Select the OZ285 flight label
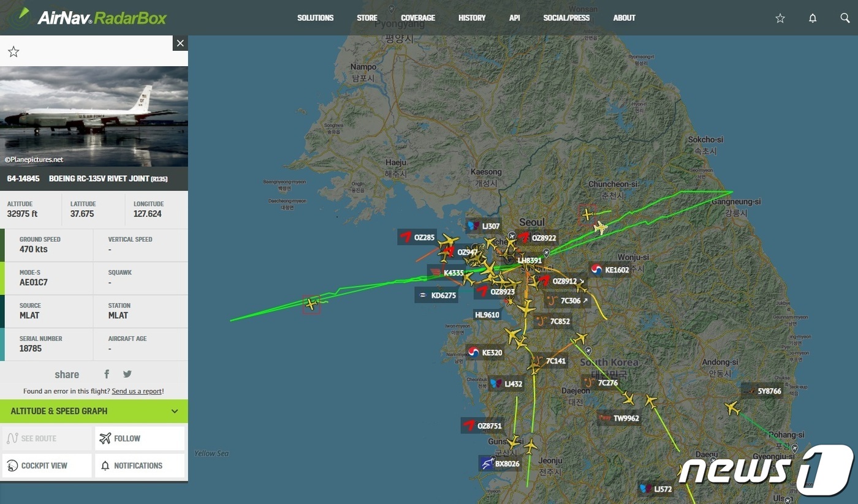858x504 pixels. (417, 237)
